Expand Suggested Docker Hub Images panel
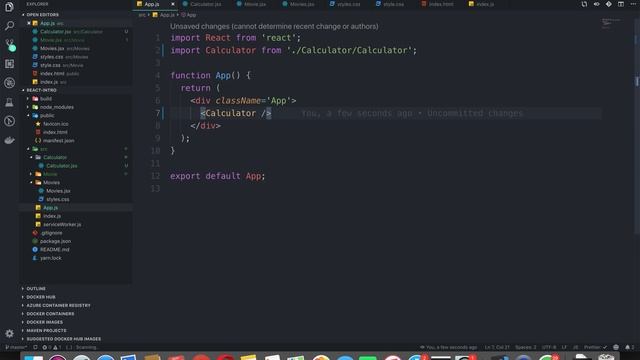The height and width of the screenshot is (360, 640). pyautogui.click(x=63, y=339)
